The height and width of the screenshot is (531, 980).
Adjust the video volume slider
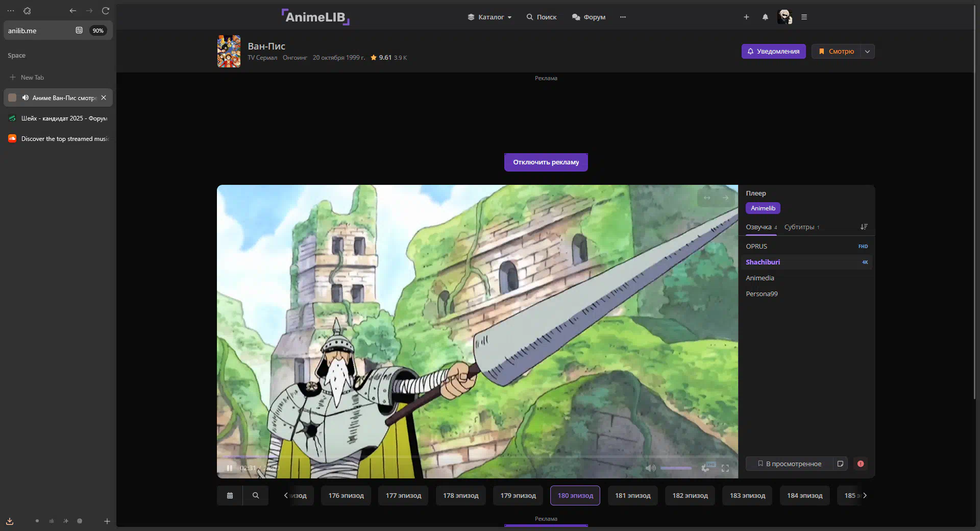coord(676,468)
